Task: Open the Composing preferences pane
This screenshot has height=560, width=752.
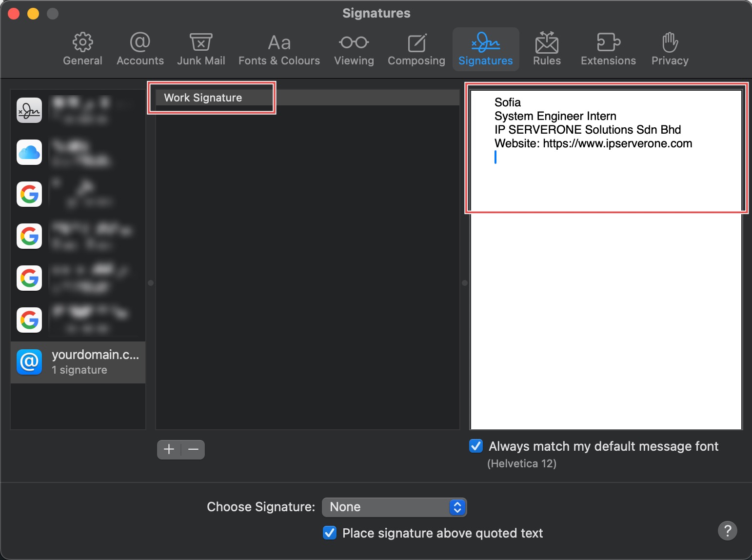Action: (x=416, y=49)
